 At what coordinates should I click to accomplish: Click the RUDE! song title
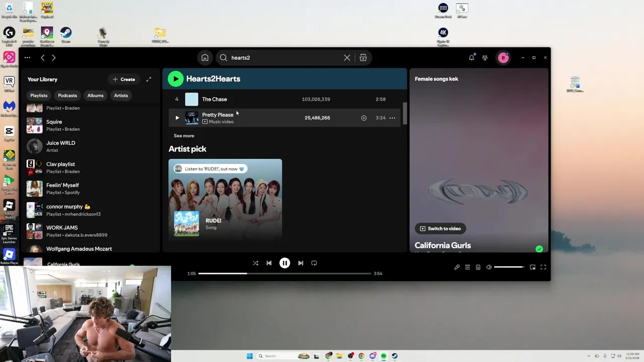point(213,220)
